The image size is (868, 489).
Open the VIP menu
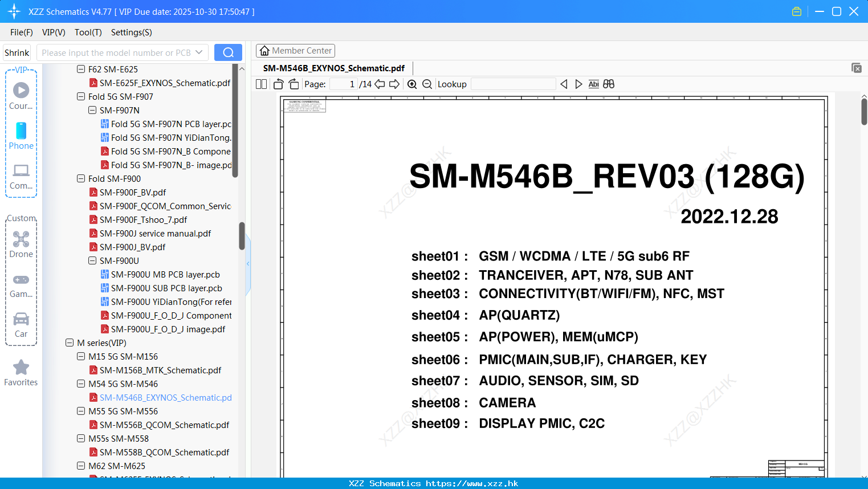54,32
